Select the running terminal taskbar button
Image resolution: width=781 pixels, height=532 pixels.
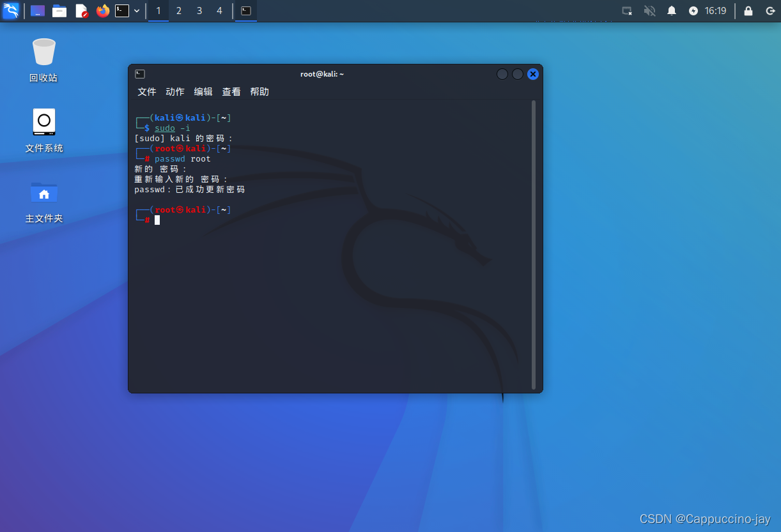coord(246,11)
